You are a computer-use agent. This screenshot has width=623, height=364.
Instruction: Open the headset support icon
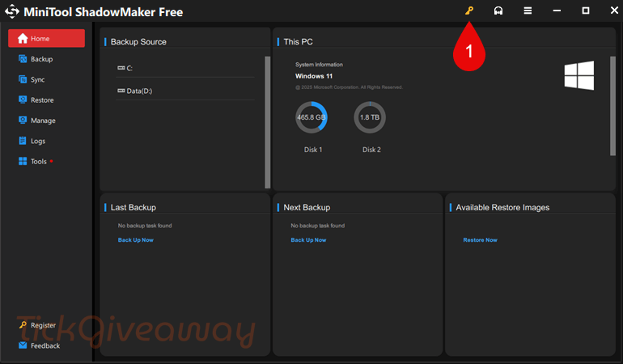[x=498, y=11]
